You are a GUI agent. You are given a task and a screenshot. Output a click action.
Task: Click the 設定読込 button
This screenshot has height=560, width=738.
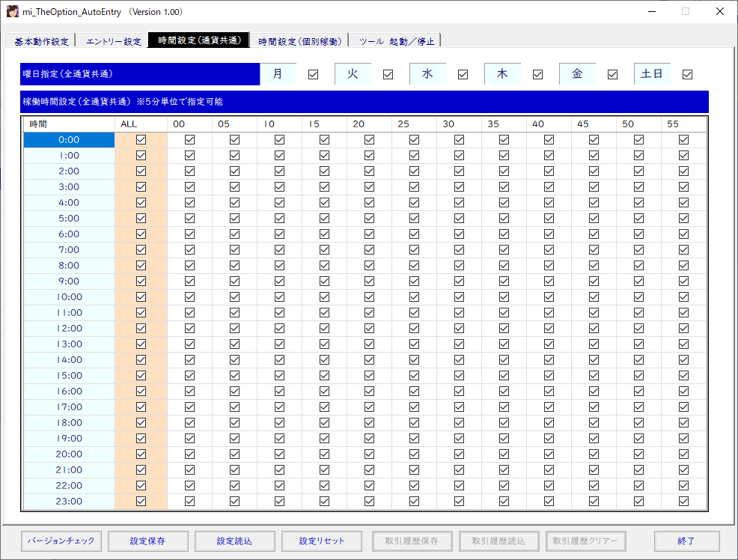click(x=234, y=541)
